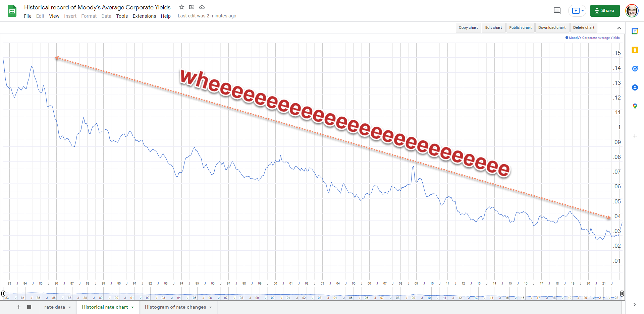
Task: Open the 'Last edit was 2 minutes ago' link
Action: [207, 16]
